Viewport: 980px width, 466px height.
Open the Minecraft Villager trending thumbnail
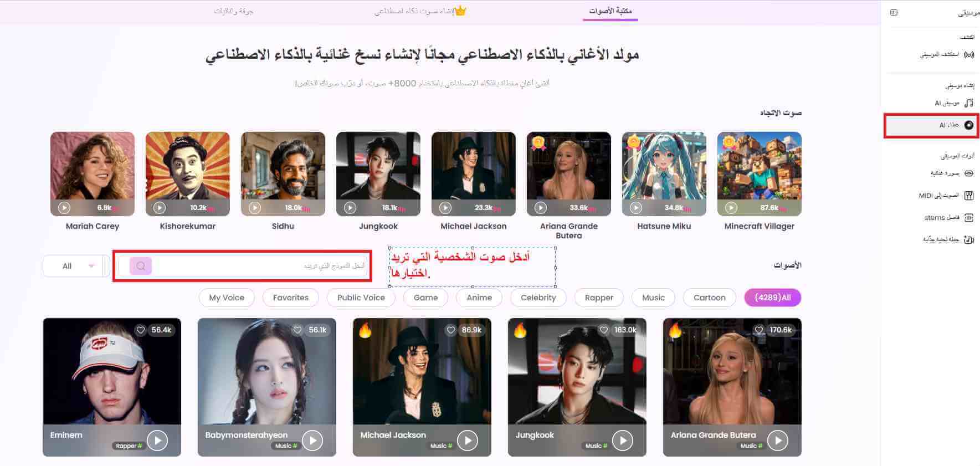pos(760,174)
